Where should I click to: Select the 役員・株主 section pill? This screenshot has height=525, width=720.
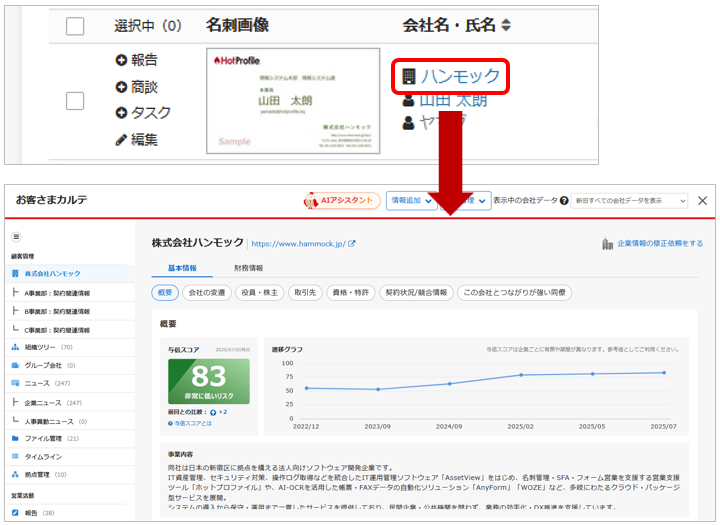[259, 293]
